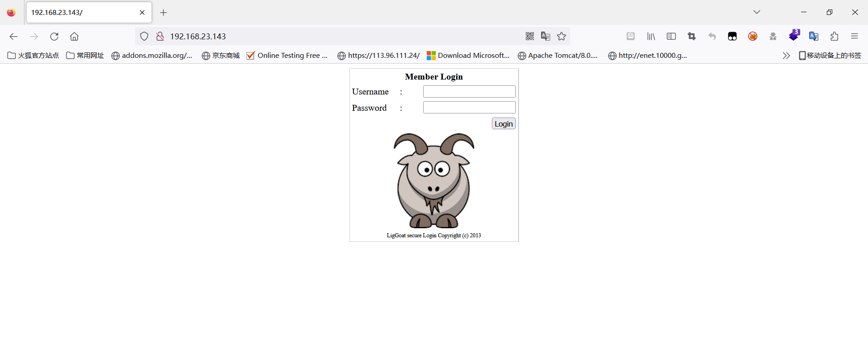Click the Member Login heading

[x=434, y=77]
